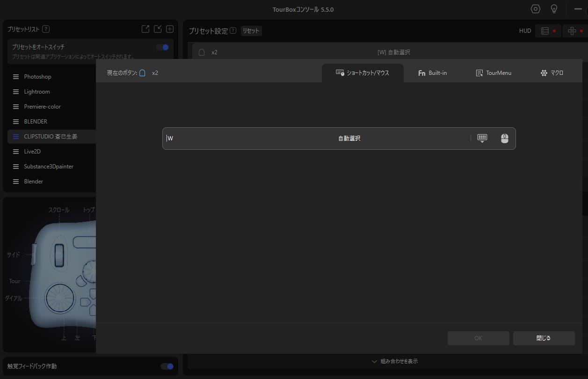Click the current button icon beside x2
This screenshot has height=379, width=588.
coord(142,73)
